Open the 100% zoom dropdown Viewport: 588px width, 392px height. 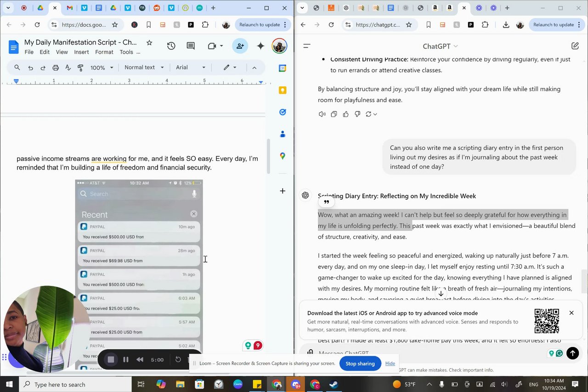[102, 68]
